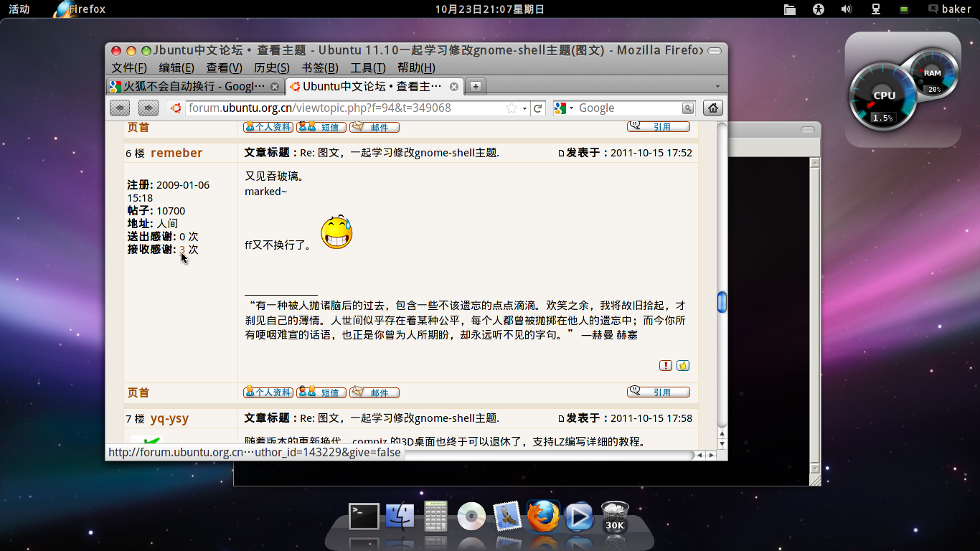The image size is (980, 551).
Task: Open the accessibility menu in top panel
Action: pos(819,9)
